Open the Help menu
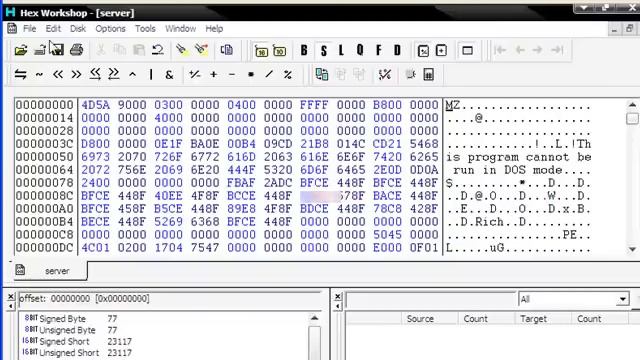Viewport: 640px width, 360px height. (x=214, y=29)
